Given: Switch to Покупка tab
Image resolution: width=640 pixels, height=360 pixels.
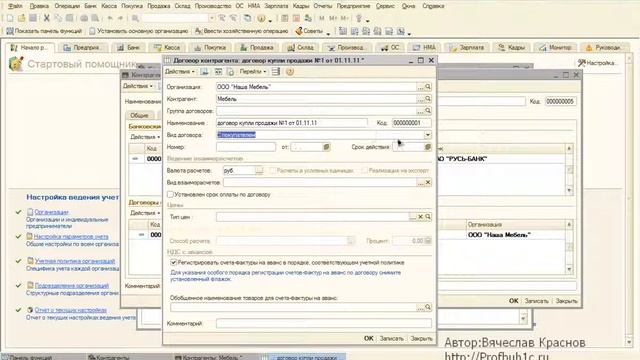Looking at the screenshot, I should pyautogui.click(x=210, y=47).
